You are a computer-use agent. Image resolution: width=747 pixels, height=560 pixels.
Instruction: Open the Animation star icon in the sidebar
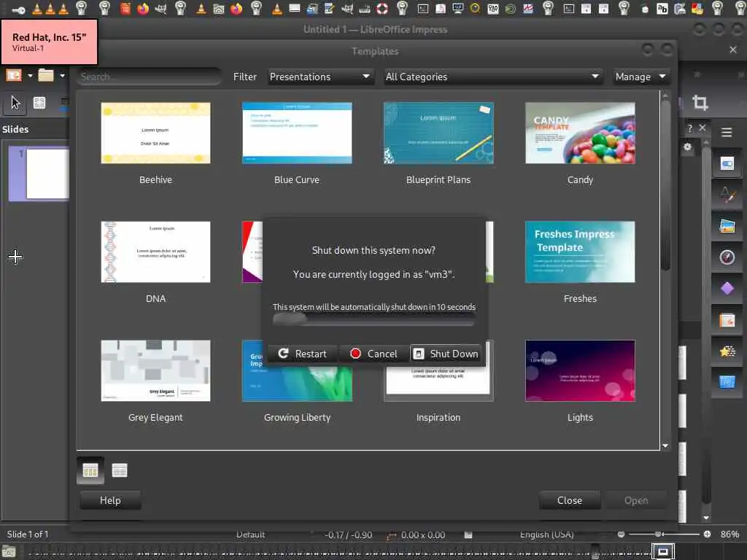[727, 351]
